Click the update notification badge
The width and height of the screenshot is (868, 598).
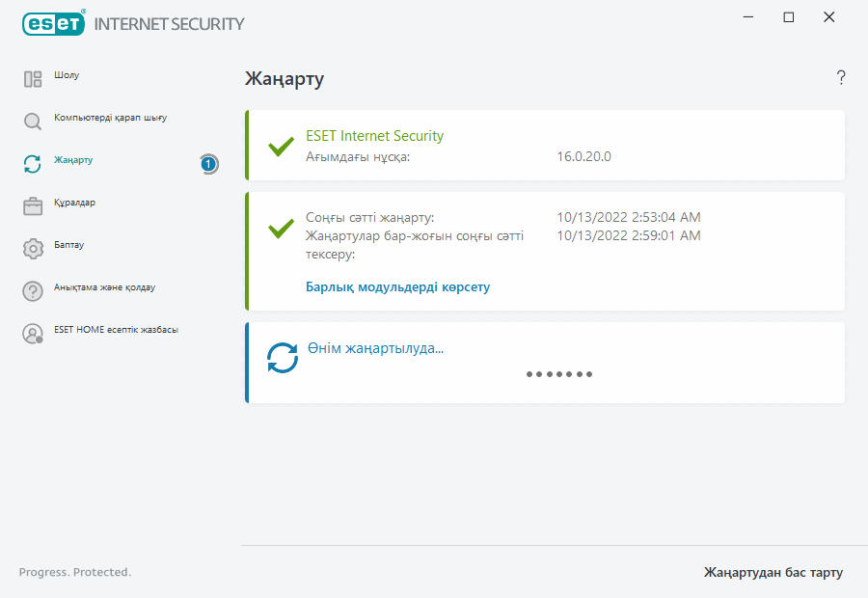208,164
